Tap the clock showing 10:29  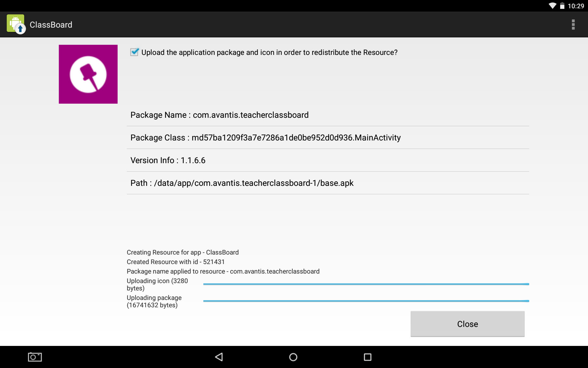click(576, 6)
